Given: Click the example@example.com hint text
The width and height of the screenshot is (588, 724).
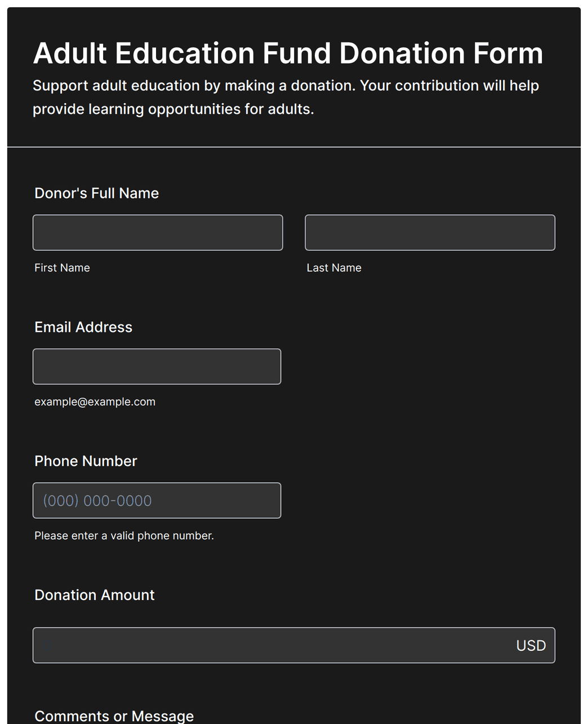Looking at the screenshot, I should (x=95, y=402).
